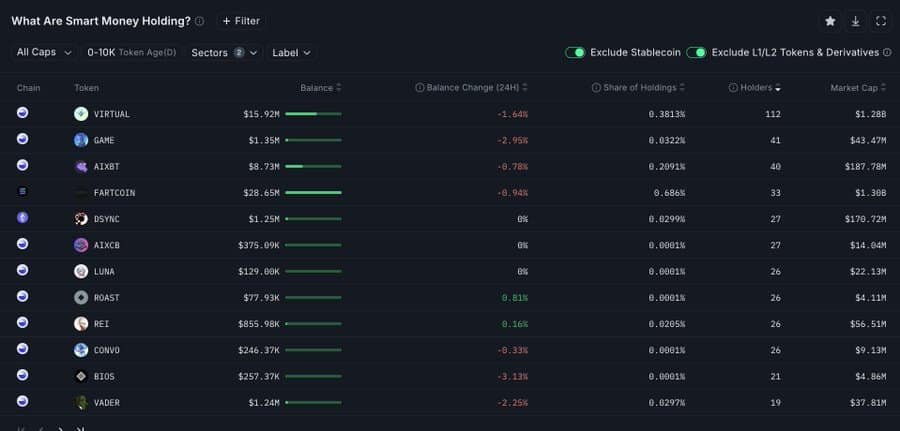Click the info icon next to Holders
The height and width of the screenshot is (431, 900).
click(x=733, y=88)
